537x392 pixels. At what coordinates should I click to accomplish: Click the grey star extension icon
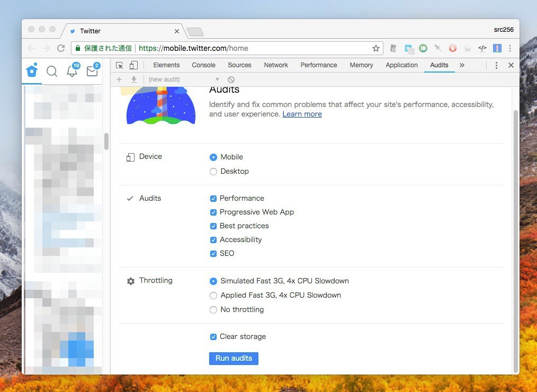468,48
